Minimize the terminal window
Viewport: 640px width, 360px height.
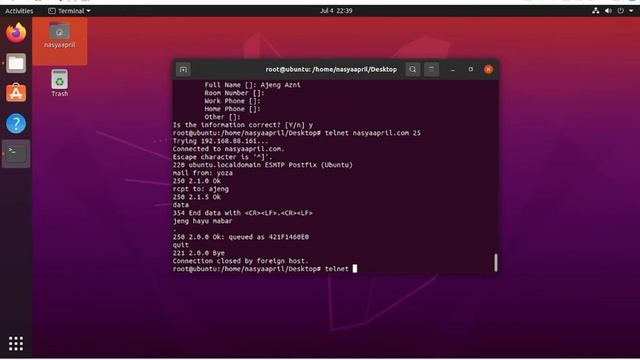[x=453, y=69]
